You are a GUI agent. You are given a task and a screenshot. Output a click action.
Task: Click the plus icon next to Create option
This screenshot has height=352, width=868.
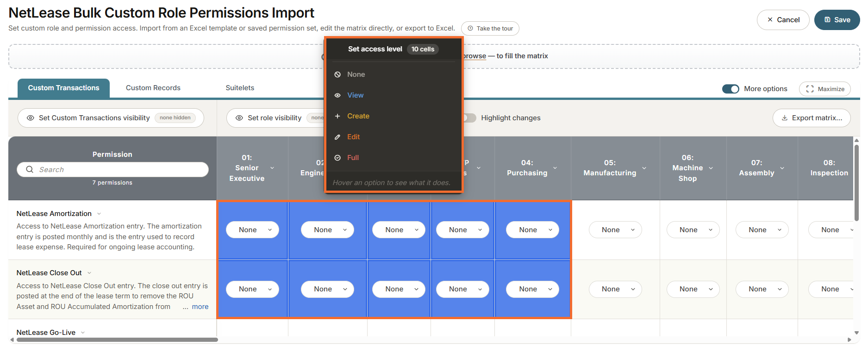[x=337, y=116]
